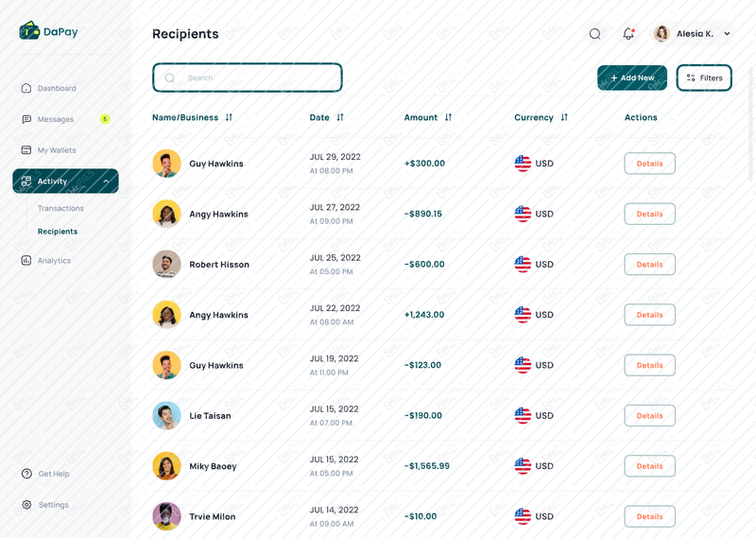The image size is (756, 538).
Task: Click the Add New button
Action: coord(632,78)
